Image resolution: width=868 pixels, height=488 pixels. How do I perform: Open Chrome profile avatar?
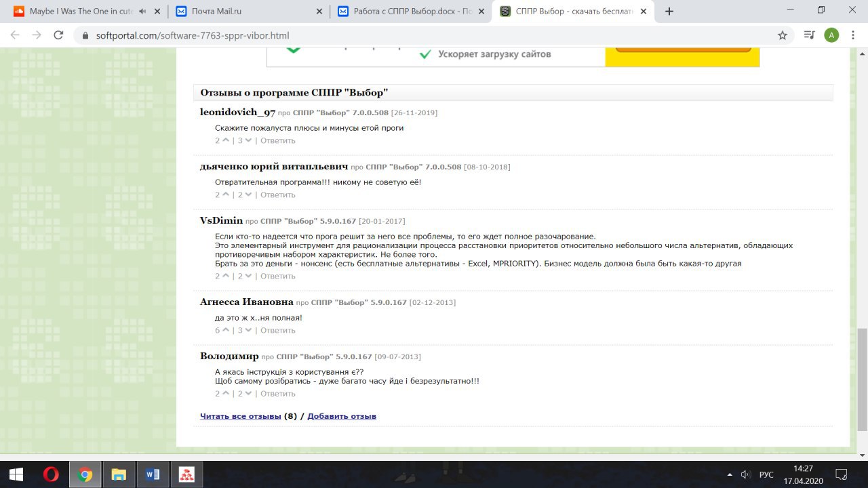(x=831, y=35)
